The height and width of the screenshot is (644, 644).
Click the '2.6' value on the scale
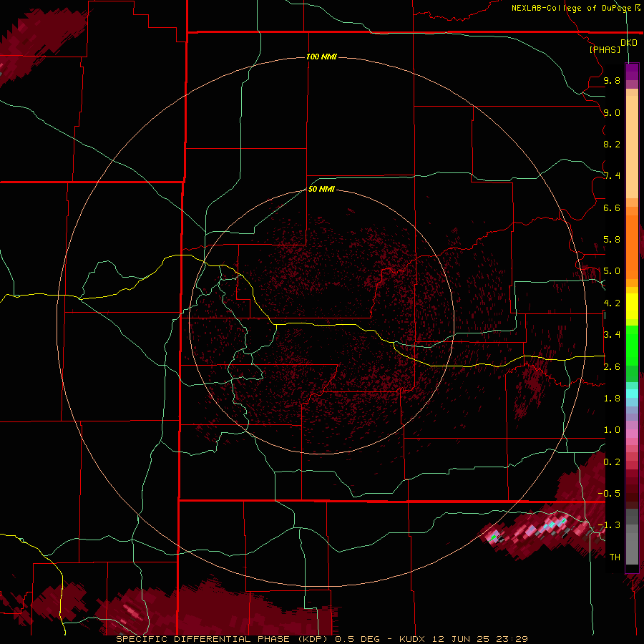pos(612,367)
